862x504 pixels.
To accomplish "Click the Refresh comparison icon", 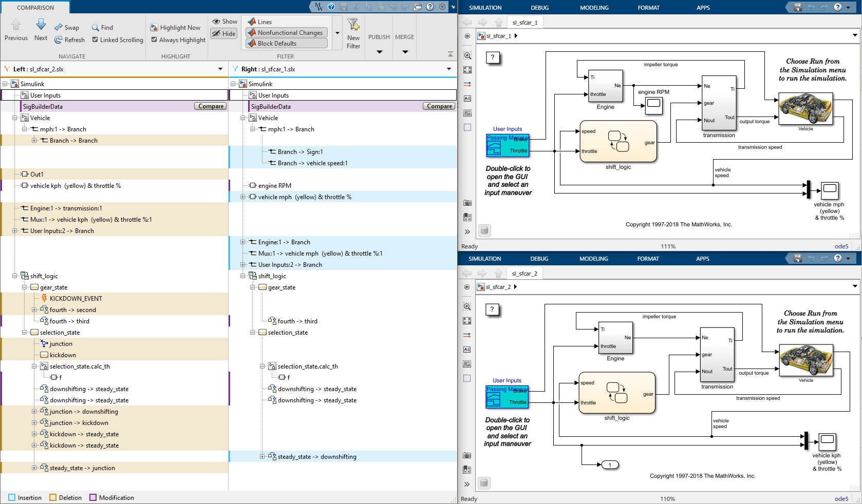I will point(59,40).
